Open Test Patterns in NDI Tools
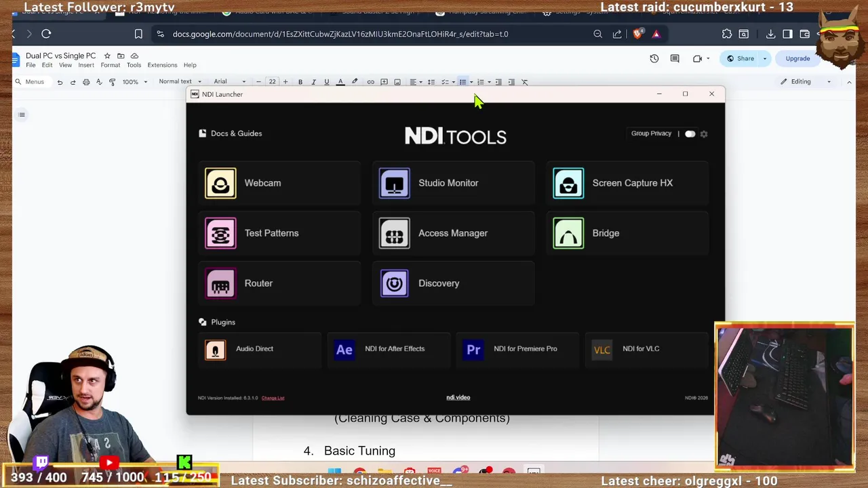Viewport: 868px width, 488px height. click(x=279, y=233)
